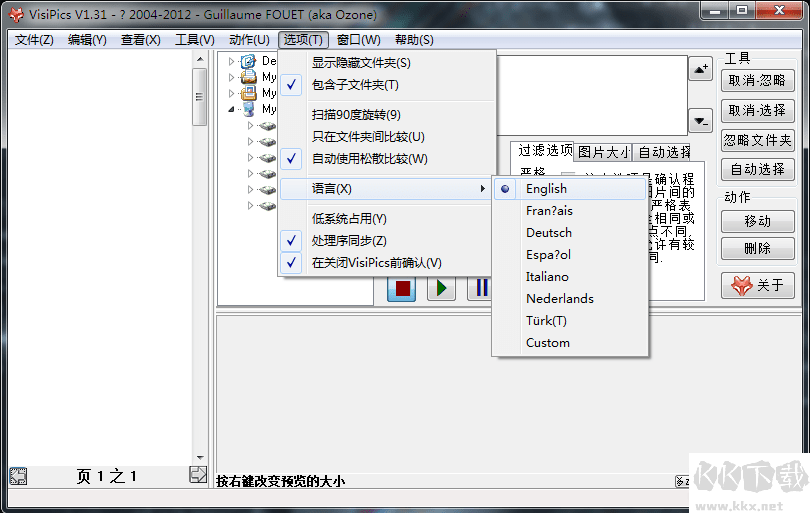Toggle 处理序同步(Z) option
This screenshot has width=810, height=513.
tap(386, 241)
